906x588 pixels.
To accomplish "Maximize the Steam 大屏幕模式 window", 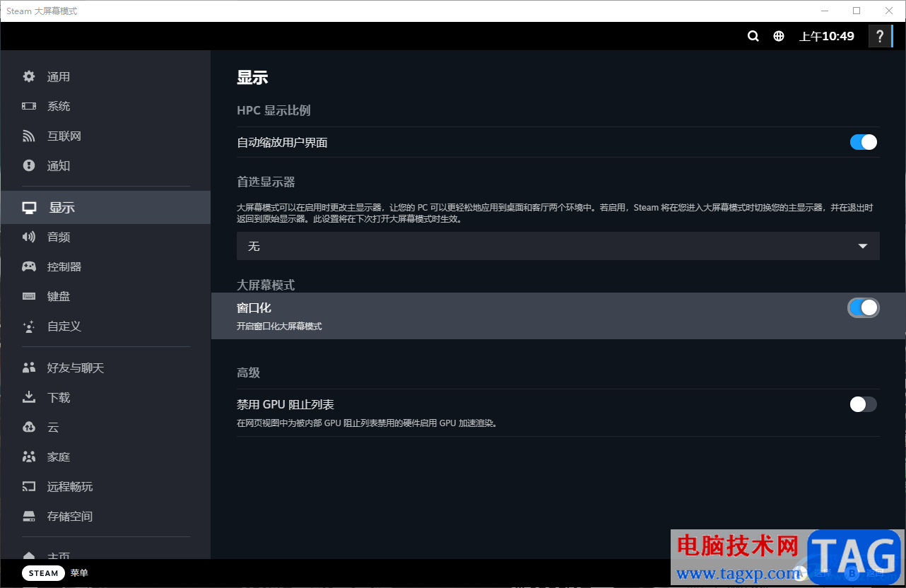I will 857,11.
